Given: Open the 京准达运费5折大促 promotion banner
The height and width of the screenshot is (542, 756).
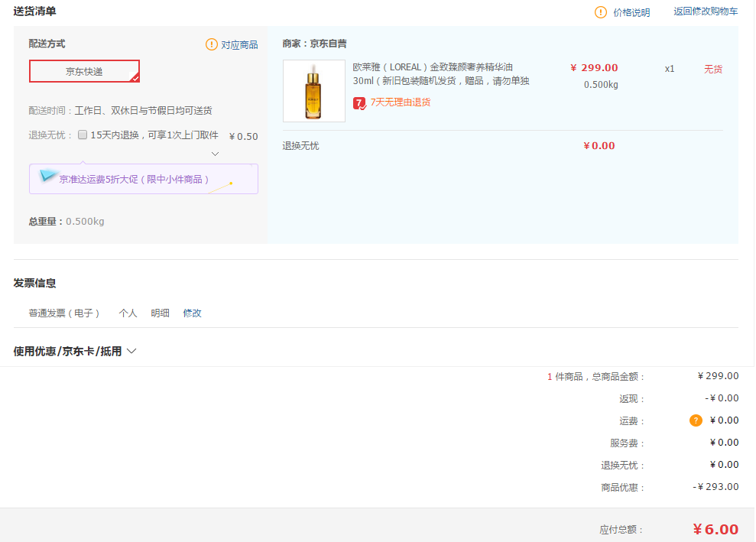Looking at the screenshot, I should pyautogui.click(x=144, y=179).
